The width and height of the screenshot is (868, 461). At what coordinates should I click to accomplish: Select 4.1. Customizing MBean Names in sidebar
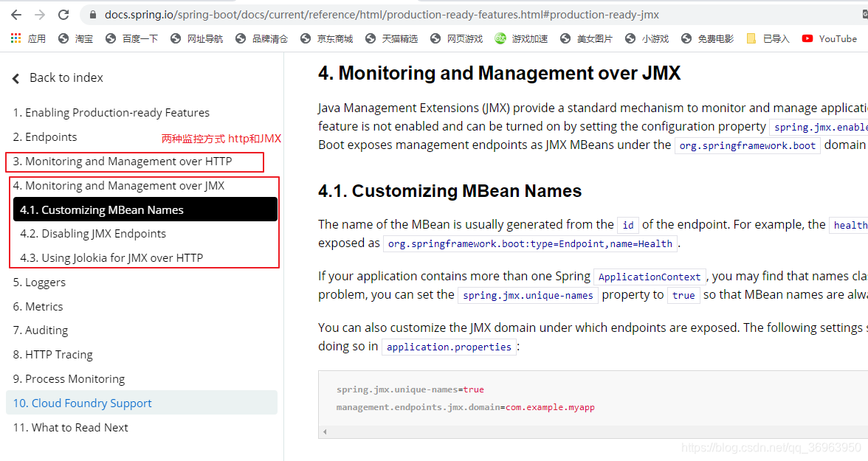(x=145, y=209)
